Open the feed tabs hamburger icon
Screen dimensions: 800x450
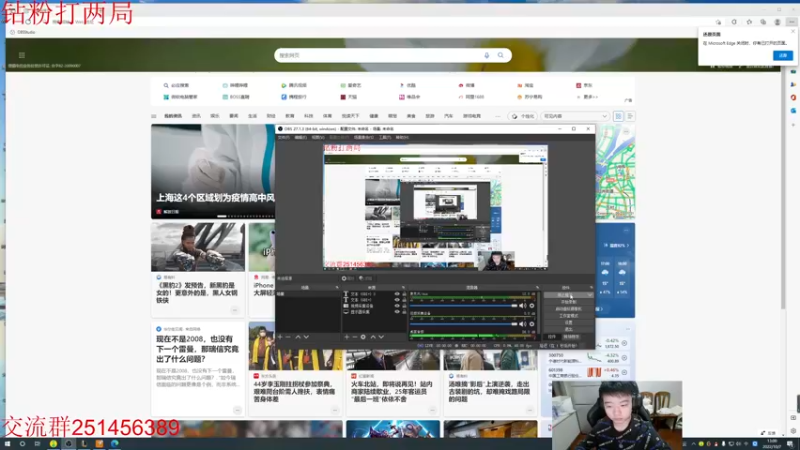tap(154, 116)
